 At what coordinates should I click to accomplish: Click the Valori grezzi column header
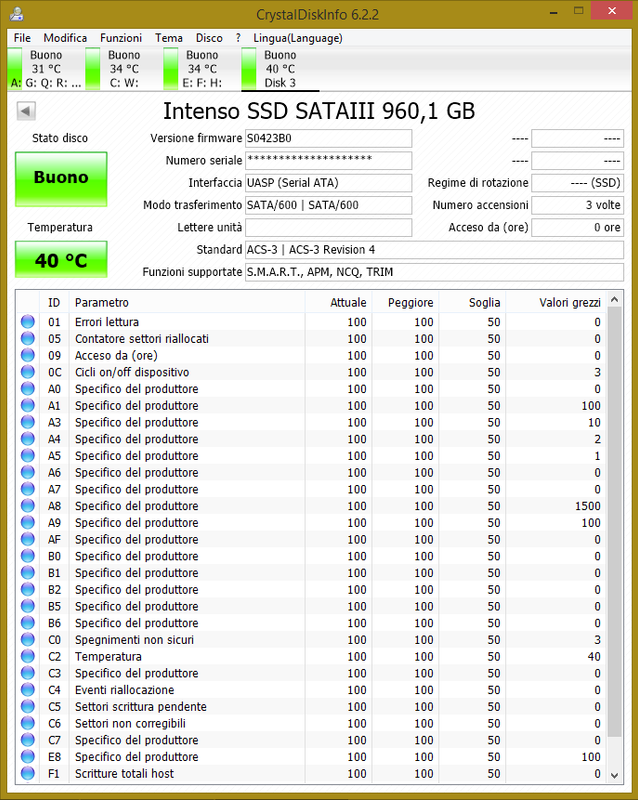click(x=555, y=303)
